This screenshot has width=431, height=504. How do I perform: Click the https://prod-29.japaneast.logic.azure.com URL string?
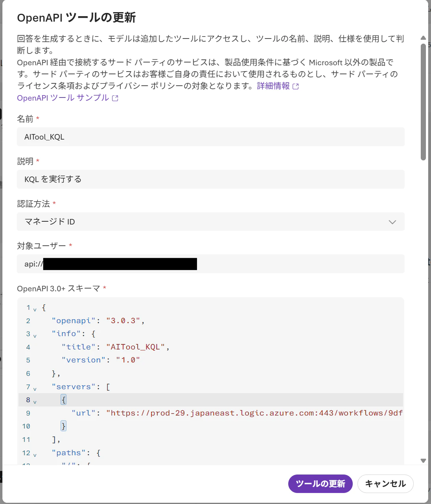pos(254,413)
